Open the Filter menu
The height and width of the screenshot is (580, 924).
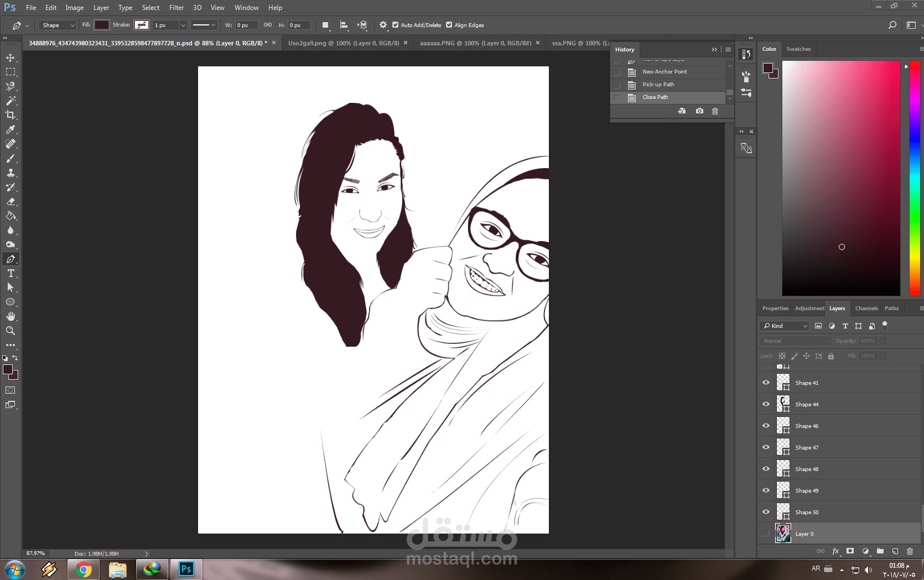(177, 8)
